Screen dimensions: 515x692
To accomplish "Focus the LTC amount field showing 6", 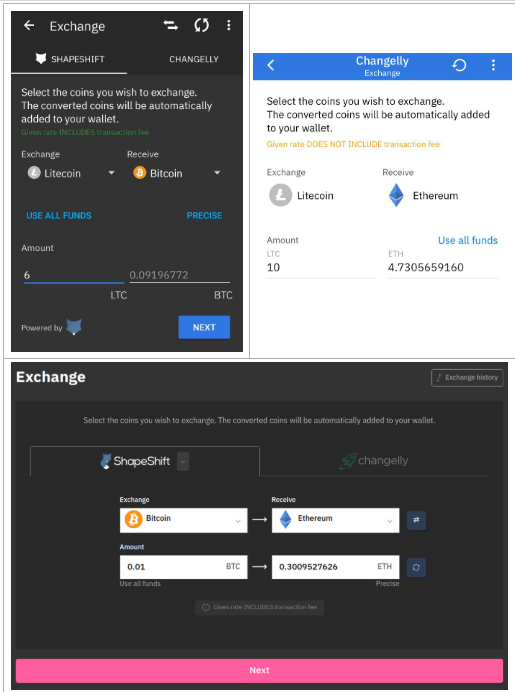I will point(73,275).
